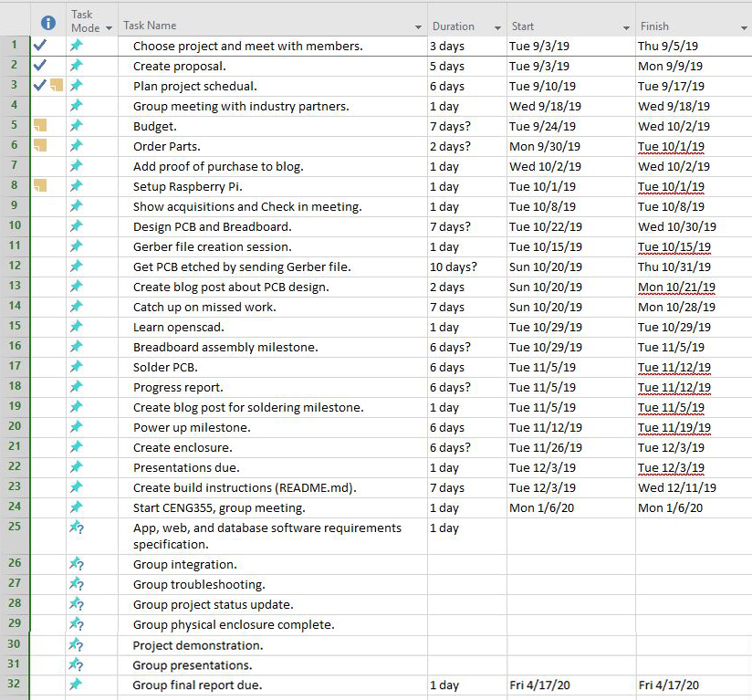Click pin-question icon for Group presentations row
This screenshot has width=752, height=700.
[77, 665]
